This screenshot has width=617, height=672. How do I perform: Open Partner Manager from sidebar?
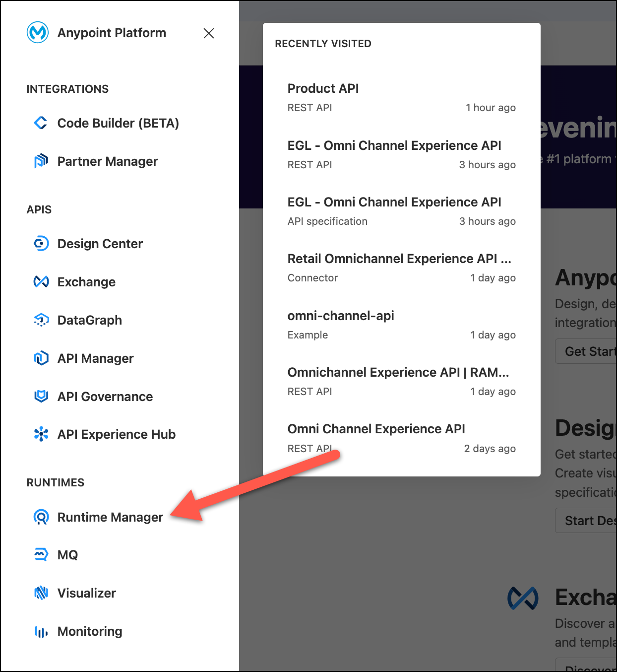pos(108,161)
